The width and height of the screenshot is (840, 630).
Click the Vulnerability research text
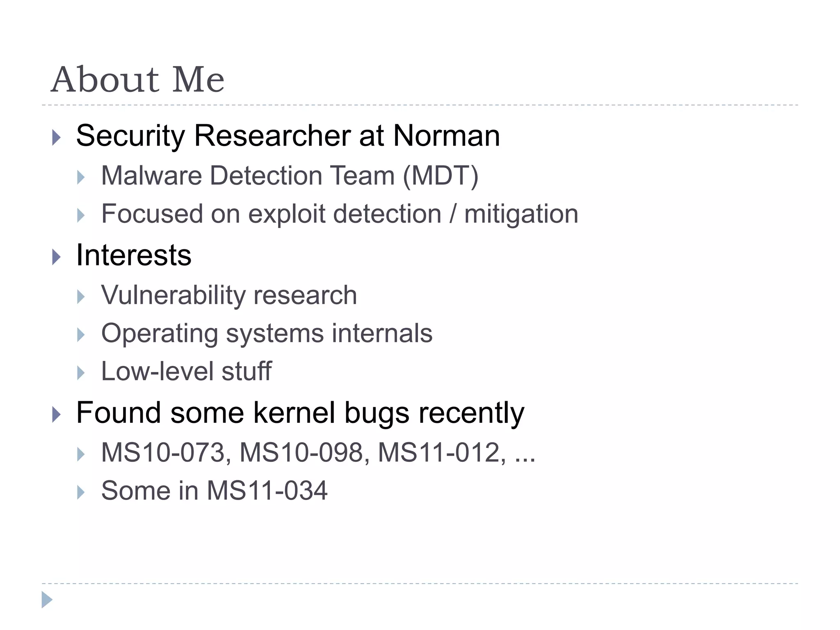pyautogui.click(x=229, y=295)
